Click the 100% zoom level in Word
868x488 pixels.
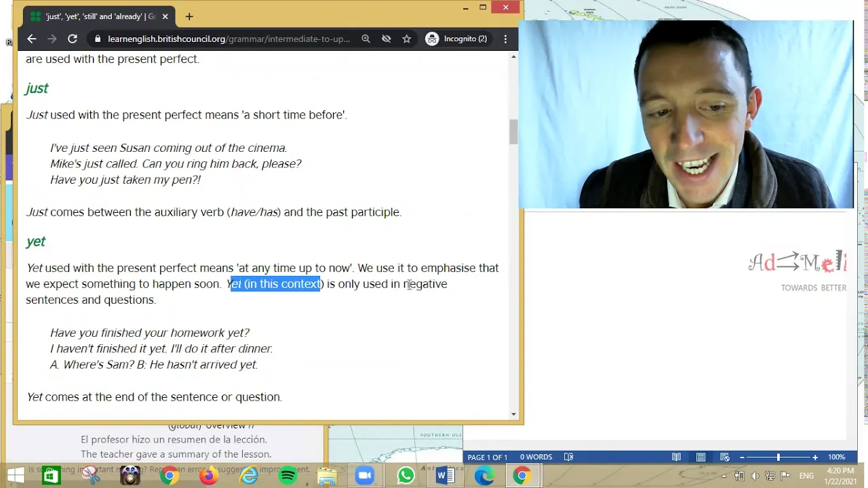tap(836, 457)
